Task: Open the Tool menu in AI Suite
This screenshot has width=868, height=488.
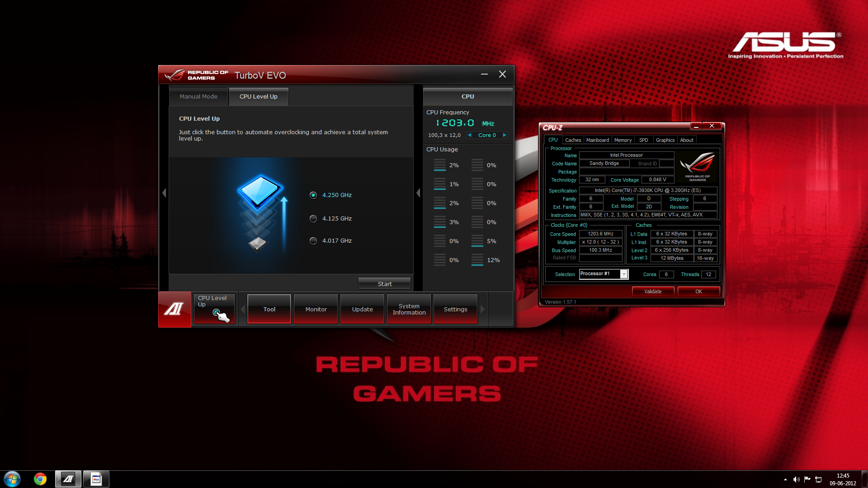Action: click(x=269, y=309)
